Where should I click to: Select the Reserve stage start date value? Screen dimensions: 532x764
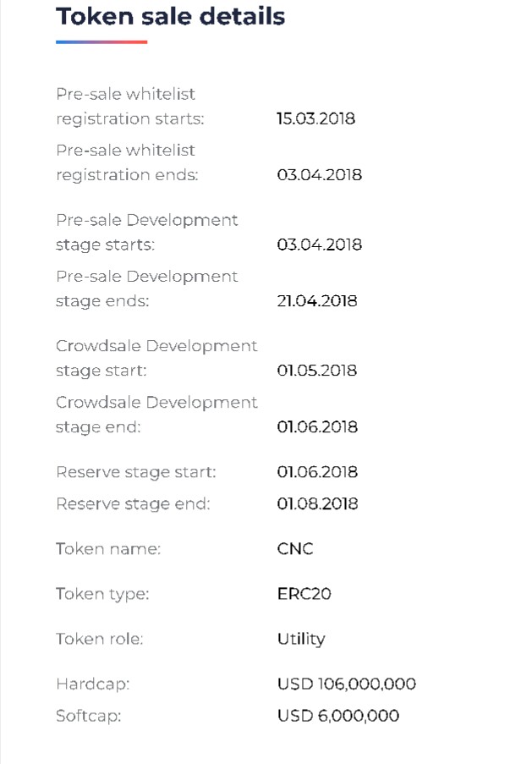[317, 472]
